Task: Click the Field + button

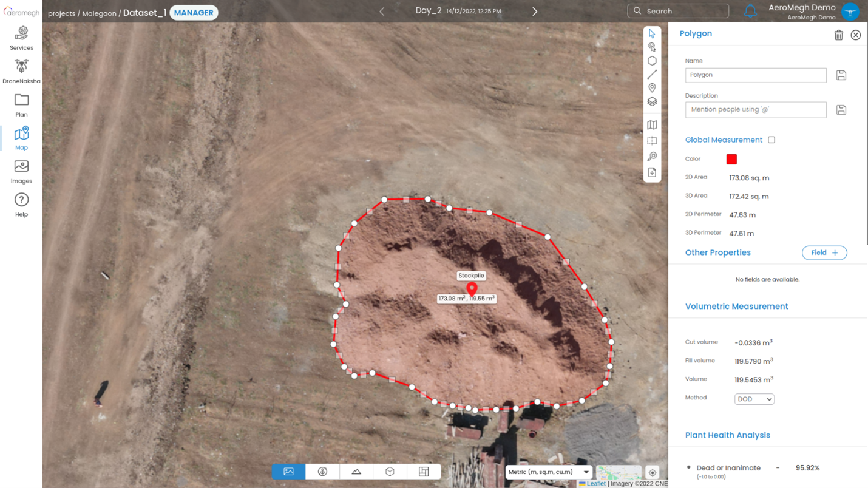Action: tap(824, 253)
